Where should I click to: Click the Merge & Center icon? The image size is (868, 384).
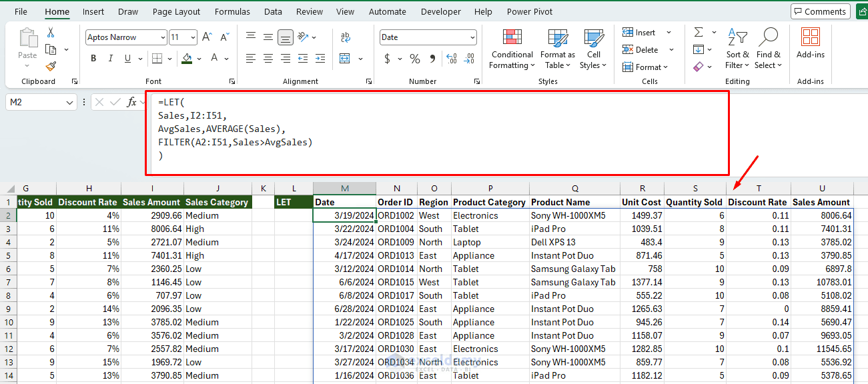pos(344,59)
